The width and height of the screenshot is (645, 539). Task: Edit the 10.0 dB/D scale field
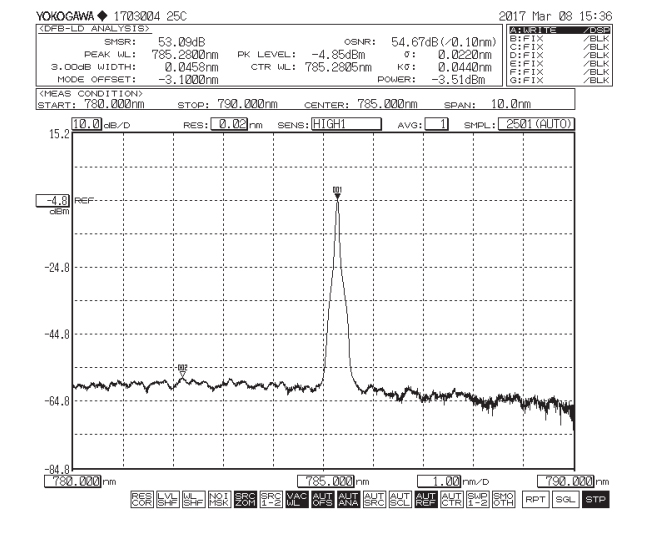[x=87, y=124]
